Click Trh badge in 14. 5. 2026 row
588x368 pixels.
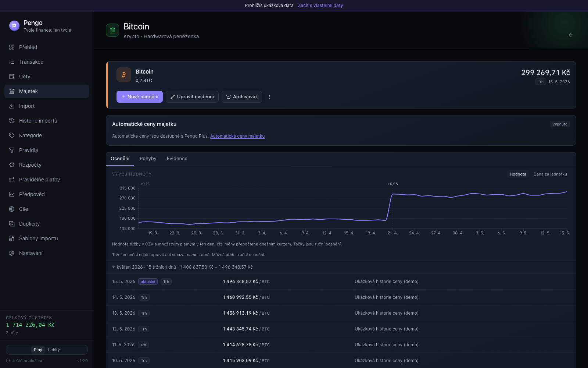coord(144,297)
